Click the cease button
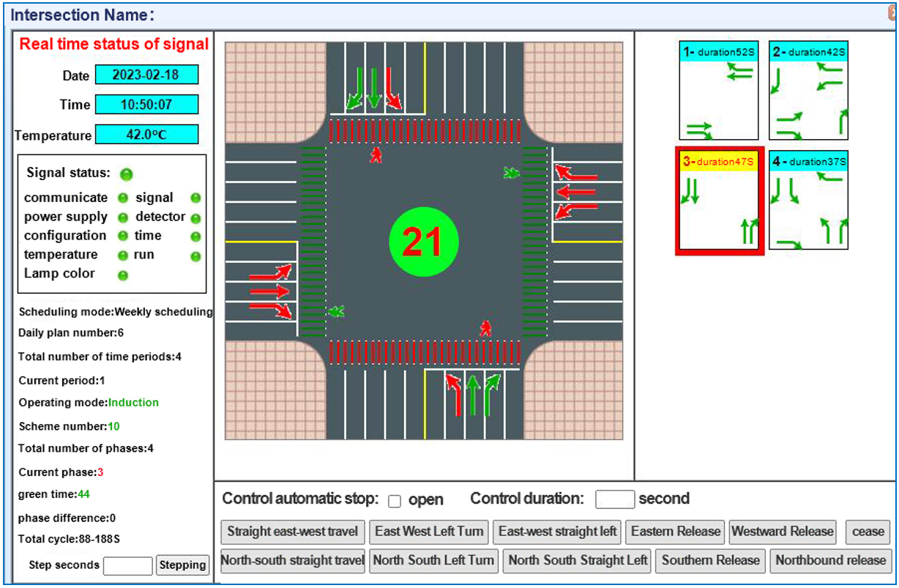 click(x=868, y=532)
